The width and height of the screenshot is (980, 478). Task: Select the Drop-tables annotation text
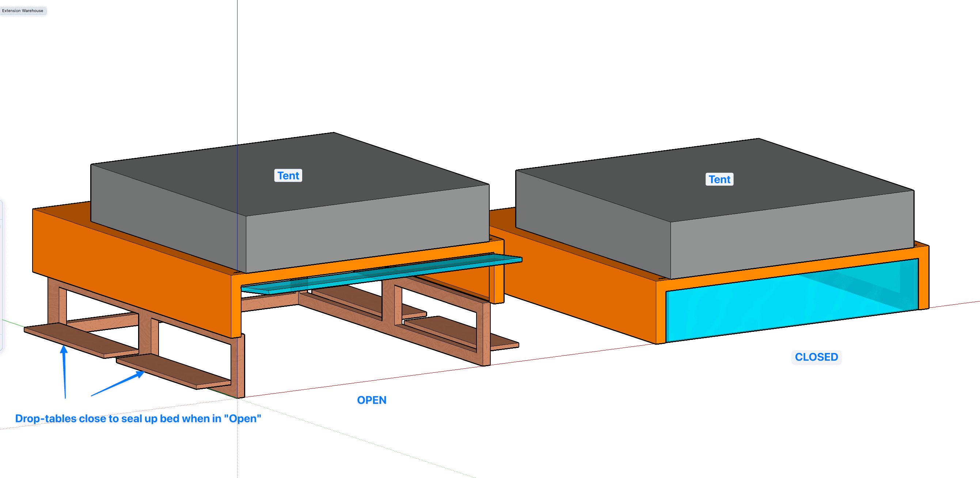click(x=138, y=418)
